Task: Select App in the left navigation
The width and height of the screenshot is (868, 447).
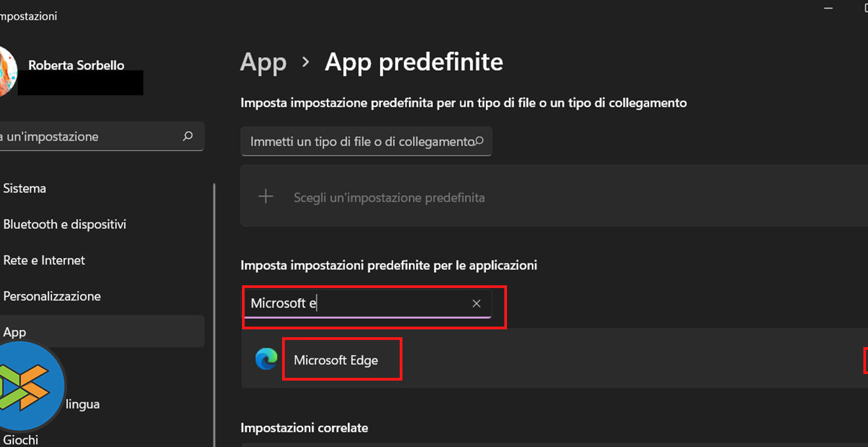Action: coord(14,332)
